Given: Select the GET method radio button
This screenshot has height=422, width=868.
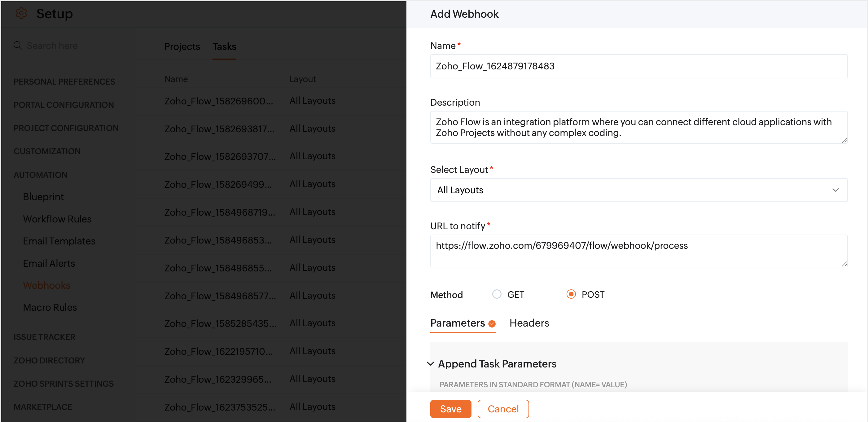Looking at the screenshot, I should (497, 294).
